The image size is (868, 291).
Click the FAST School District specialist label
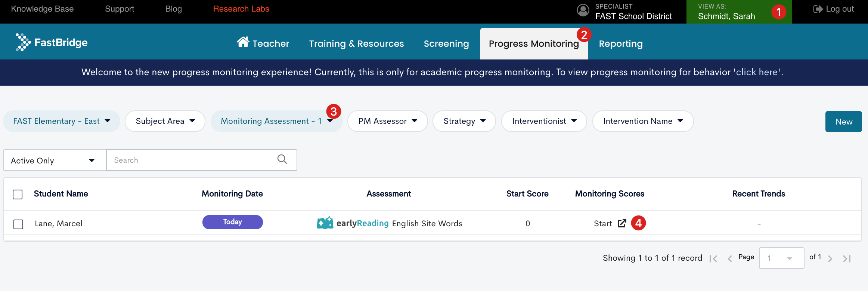(x=633, y=16)
